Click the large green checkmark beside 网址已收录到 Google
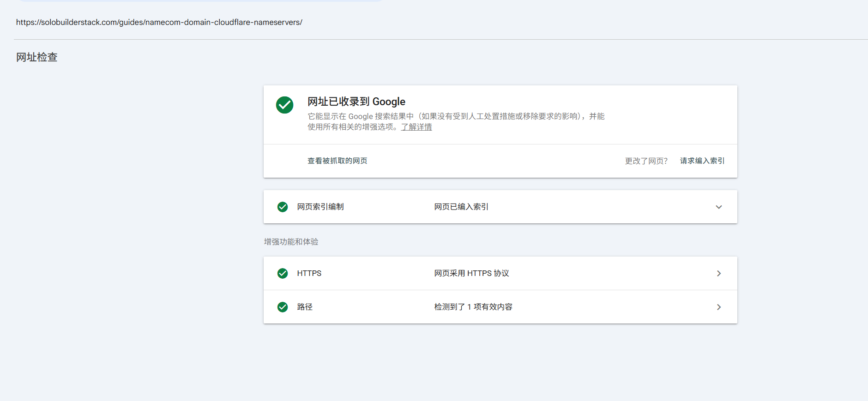This screenshot has width=868, height=401. tap(284, 105)
